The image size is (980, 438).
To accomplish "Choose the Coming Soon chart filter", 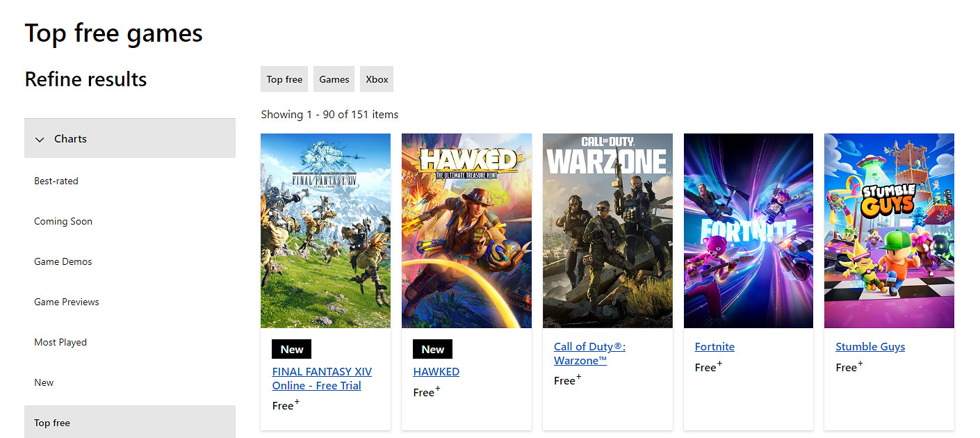I will pos(63,221).
